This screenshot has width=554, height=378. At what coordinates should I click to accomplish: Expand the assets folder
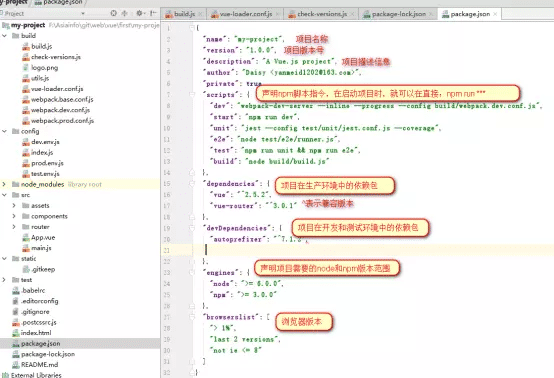(x=14, y=205)
